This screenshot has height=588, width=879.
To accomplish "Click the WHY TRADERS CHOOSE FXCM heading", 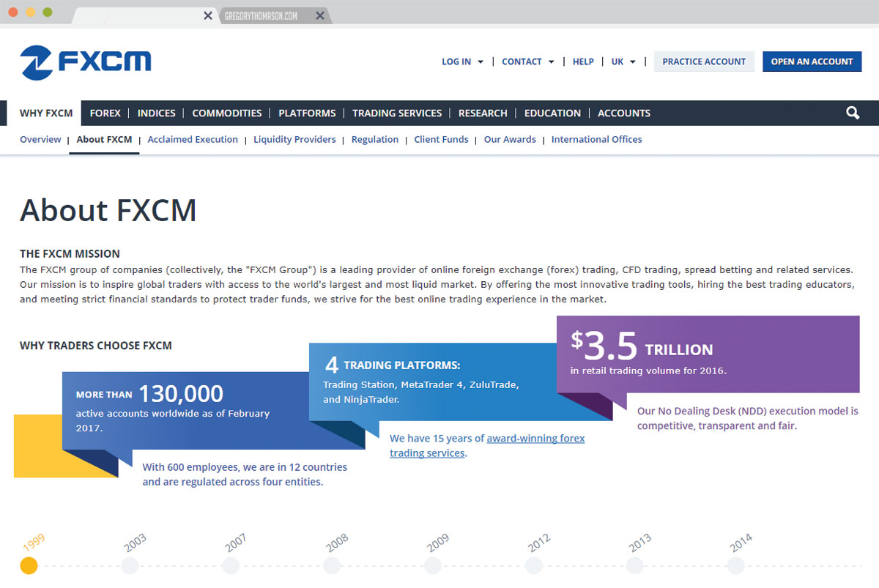I will (96, 346).
